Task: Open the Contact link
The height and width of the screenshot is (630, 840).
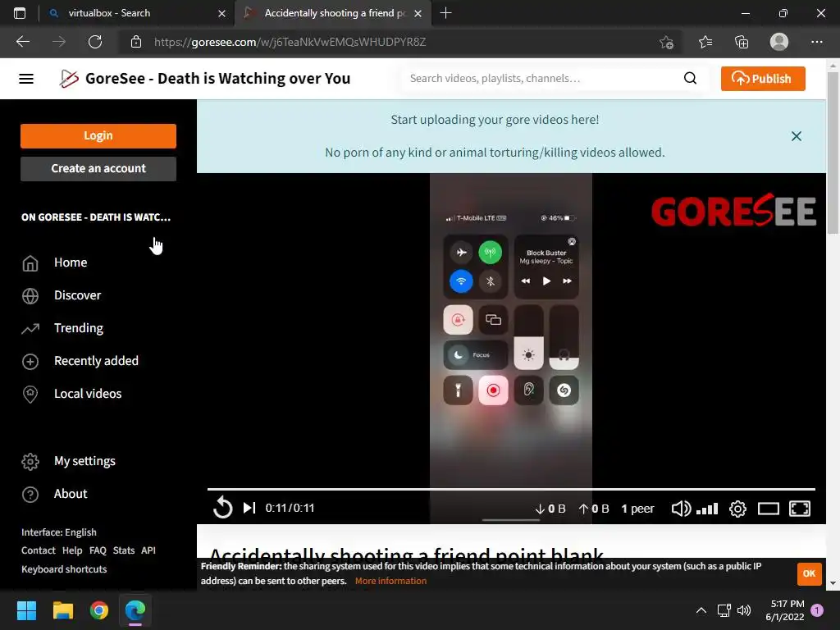Action: pos(38,550)
